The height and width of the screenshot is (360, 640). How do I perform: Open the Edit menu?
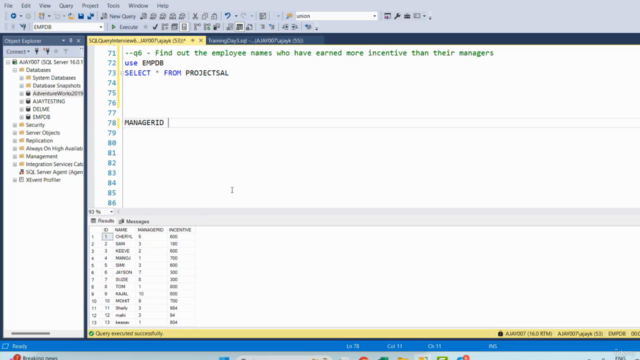click(26, 6)
